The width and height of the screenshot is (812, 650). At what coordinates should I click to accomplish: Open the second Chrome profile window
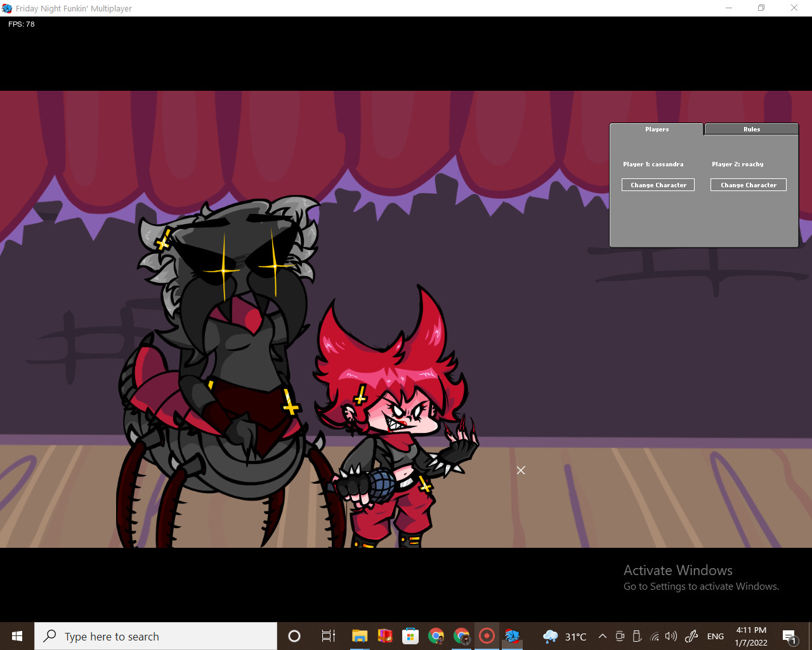click(x=461, y=636)
